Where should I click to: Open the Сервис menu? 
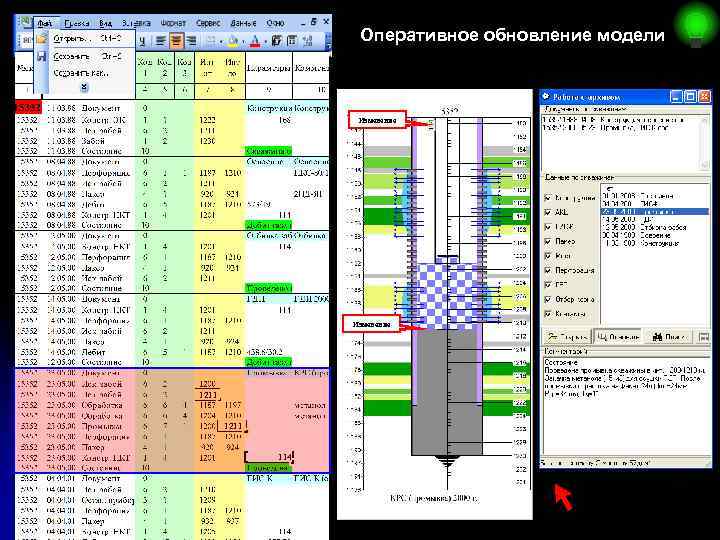208,22
